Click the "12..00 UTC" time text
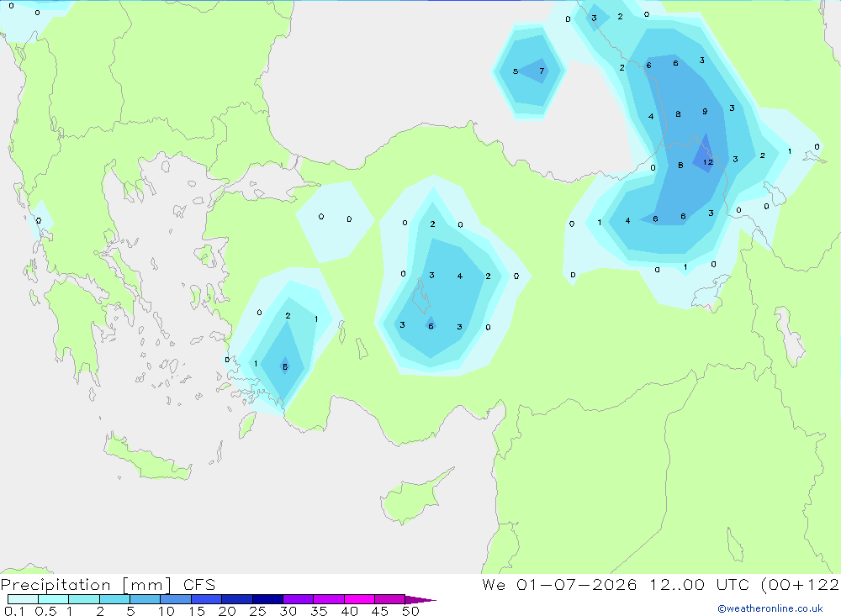841x616 pixels. click(x=700, y=585)
